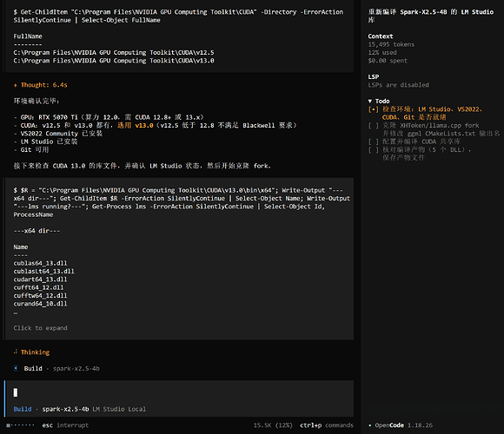Click to expand truncated command output

tap(41, 328)
